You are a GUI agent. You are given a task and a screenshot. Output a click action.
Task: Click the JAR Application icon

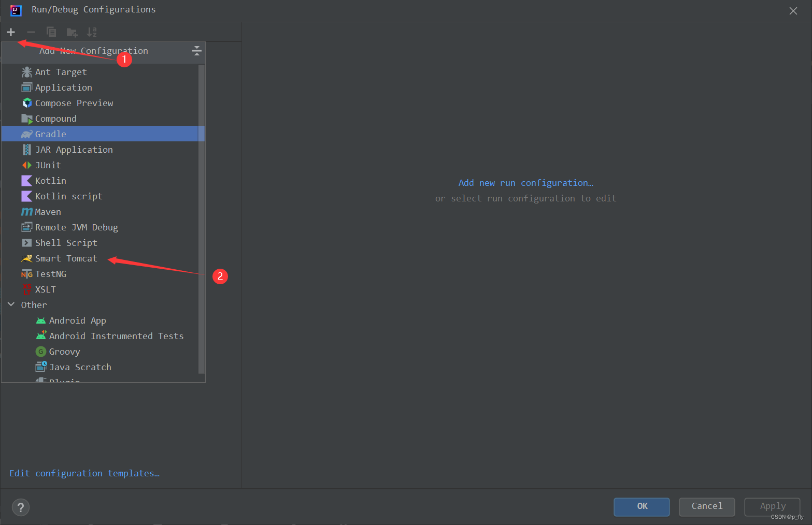[27, 150]
